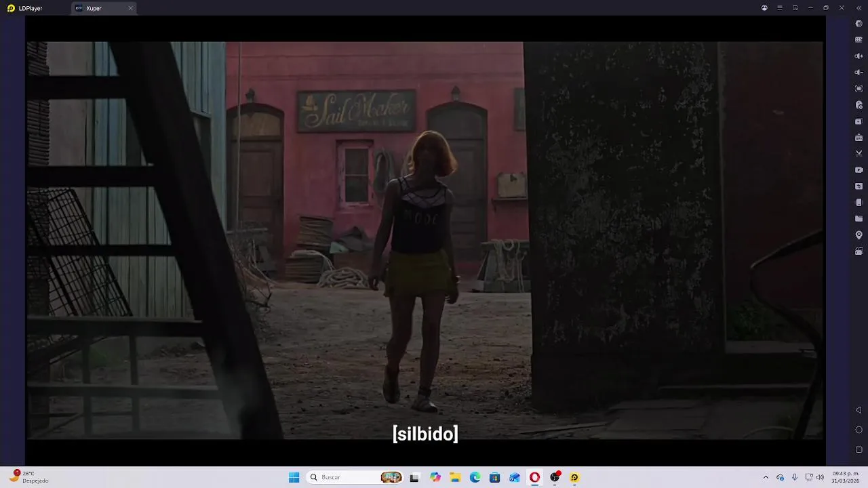Open keyboard mapping icon in LDPlayer sidebar

(859, 40)
